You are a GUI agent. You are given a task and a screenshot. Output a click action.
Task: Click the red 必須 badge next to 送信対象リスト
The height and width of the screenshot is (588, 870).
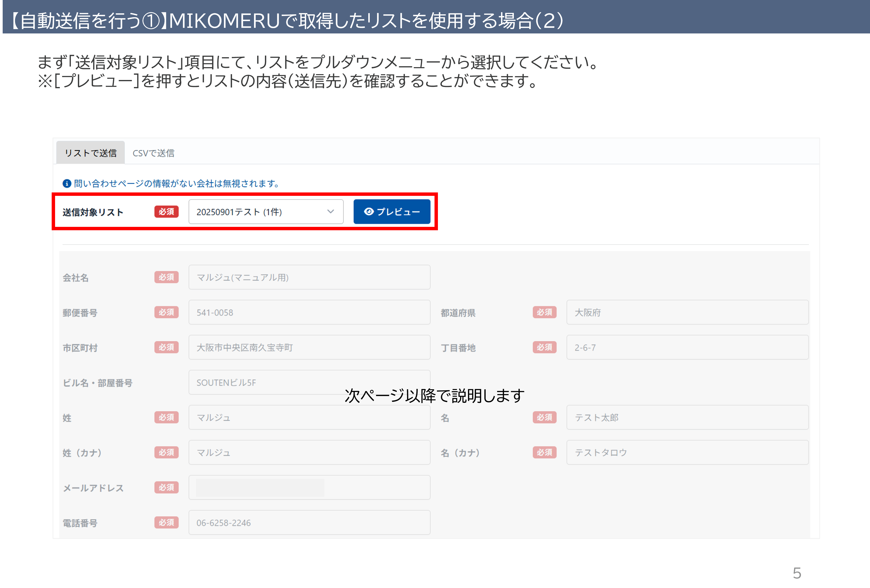pyautogui.click(x=166, y=212)
